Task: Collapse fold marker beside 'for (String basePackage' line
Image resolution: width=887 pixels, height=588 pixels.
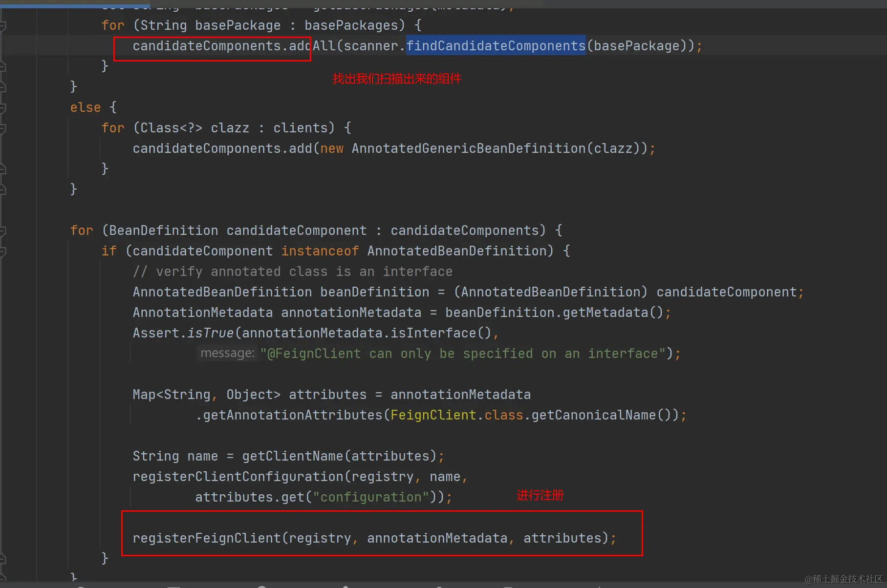Action: coord(2,25)
